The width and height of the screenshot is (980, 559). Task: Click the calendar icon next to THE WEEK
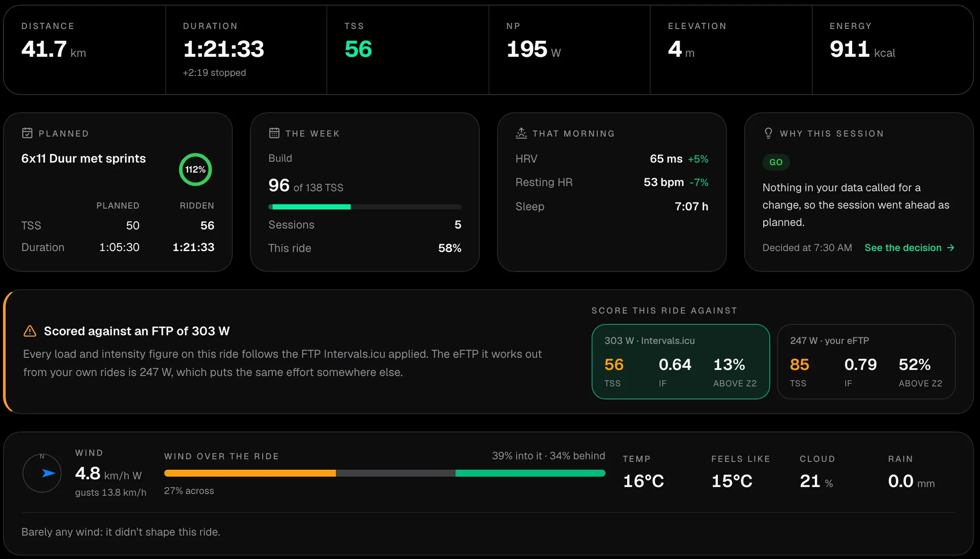pos(274,133)
